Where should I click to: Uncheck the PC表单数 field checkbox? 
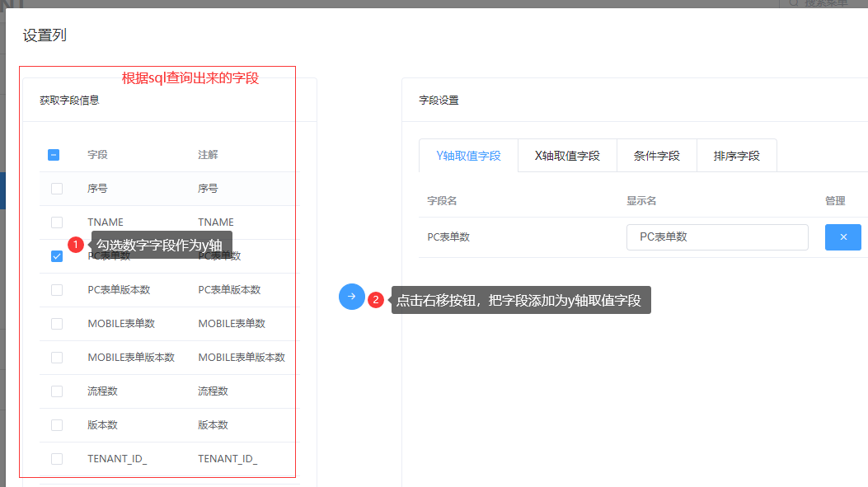[x=57, y=256]
